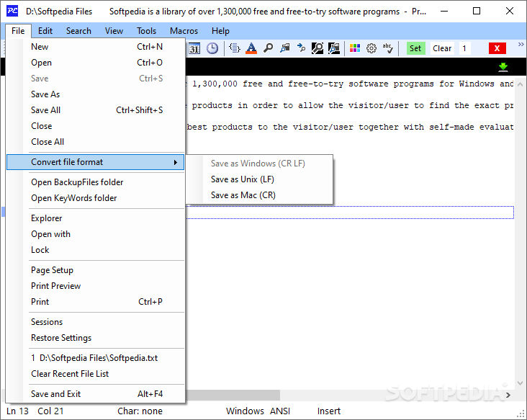Select Lock menu entry
The width and height of the screenshot is (527, 420).
point(96,250)
